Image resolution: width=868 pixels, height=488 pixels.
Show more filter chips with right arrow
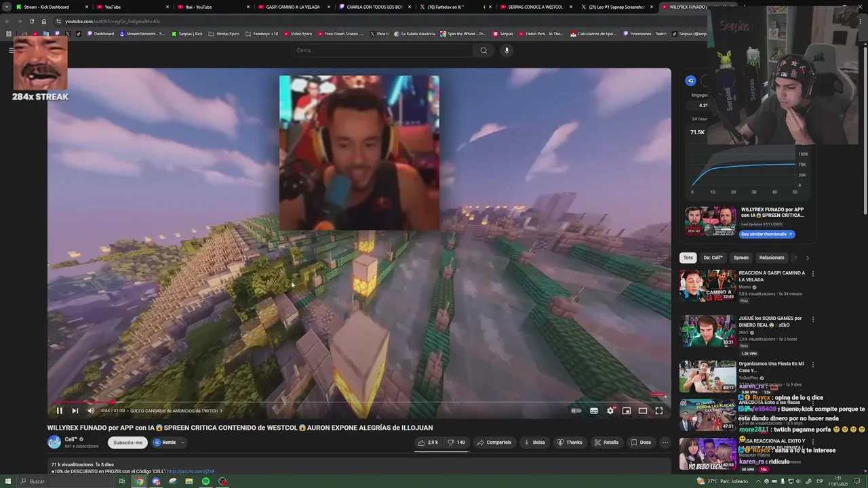[807, 258]
